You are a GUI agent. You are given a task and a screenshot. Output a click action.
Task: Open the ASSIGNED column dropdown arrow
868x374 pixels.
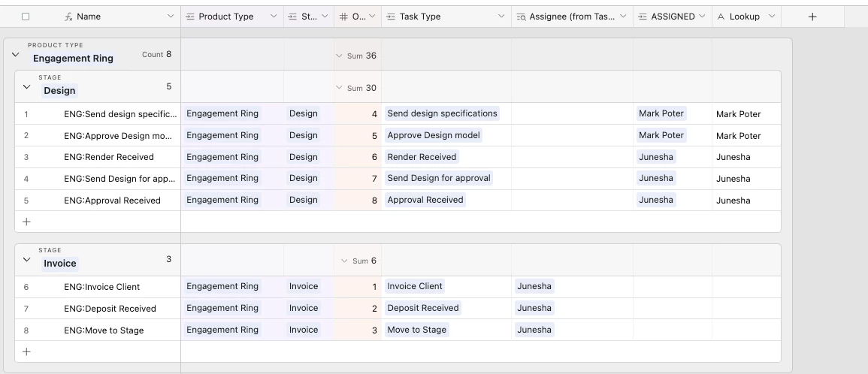click(702, 17)
